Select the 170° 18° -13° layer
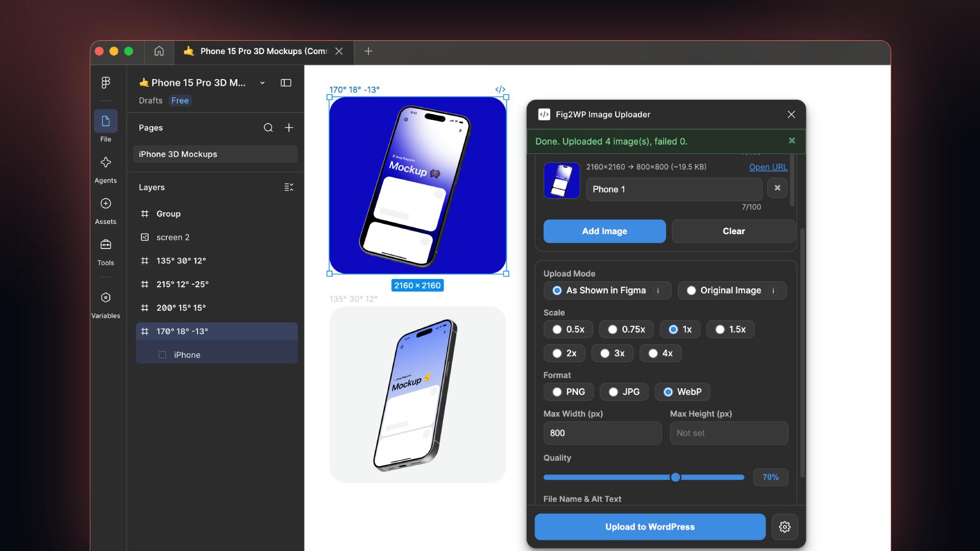Screen dimensions: 980x551 click(216, 331)
